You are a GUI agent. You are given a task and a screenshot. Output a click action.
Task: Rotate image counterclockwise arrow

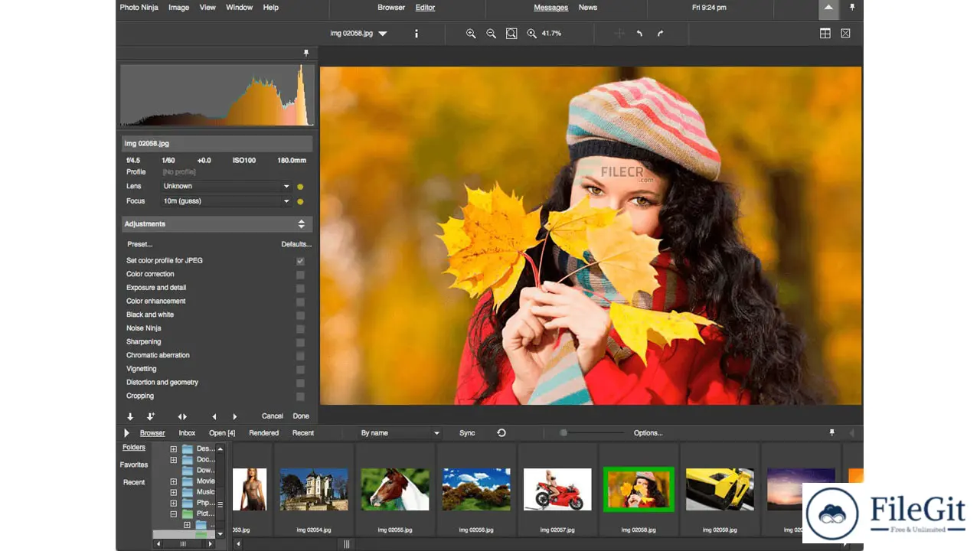click(x=639, y=34)
